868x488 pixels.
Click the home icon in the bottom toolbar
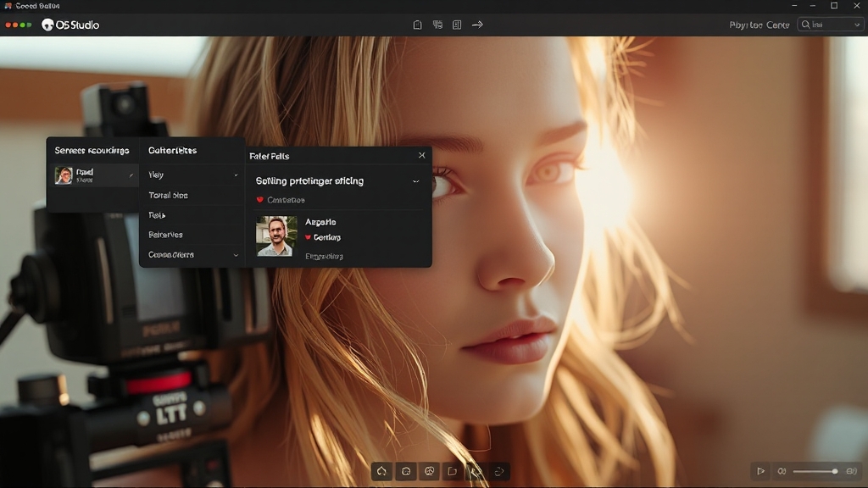coord(381,471)
